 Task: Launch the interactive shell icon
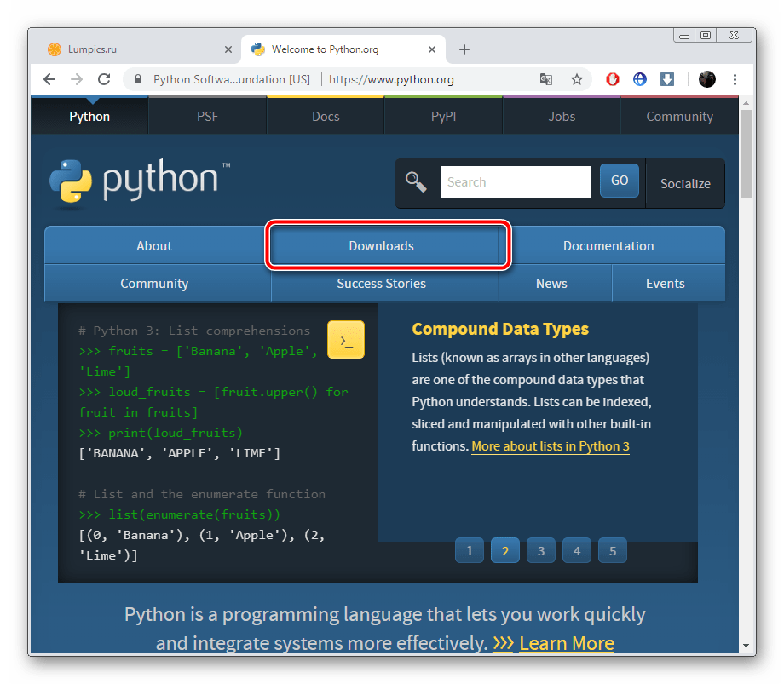click(x=345, y=340)
